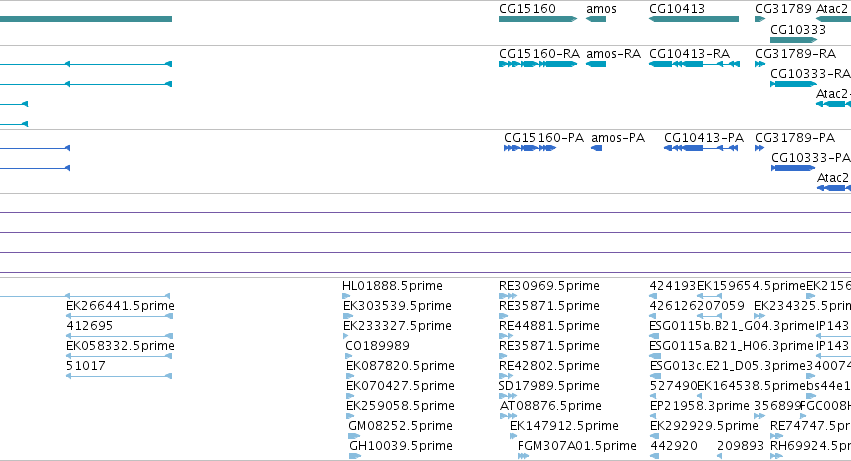Viewport: 851px width, 461px height.
Task: Select the amos-RA transcript label
Action: pyautogui.click(x=613, y=54)
